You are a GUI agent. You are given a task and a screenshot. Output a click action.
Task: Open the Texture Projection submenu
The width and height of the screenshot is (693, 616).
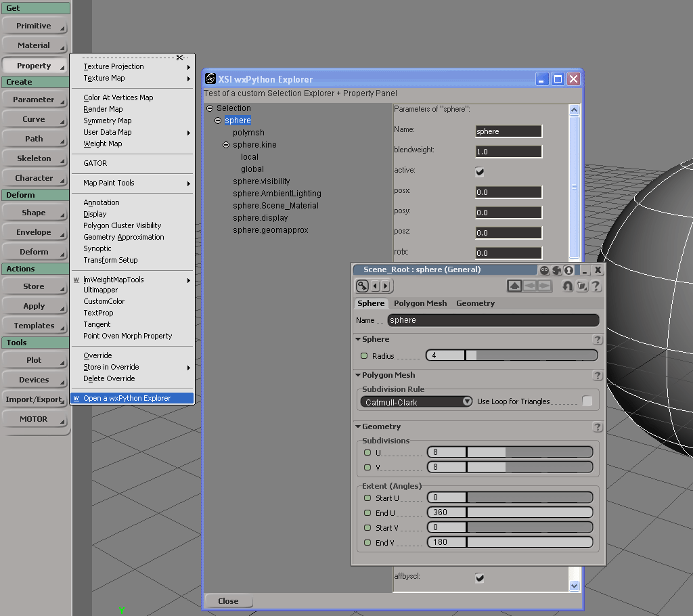pos(132,66)
